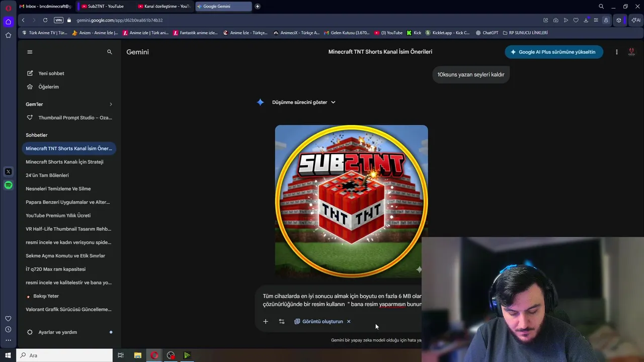
Task: Switch to the Inbox Gmail tab
Action: click(x=45, y=7)
